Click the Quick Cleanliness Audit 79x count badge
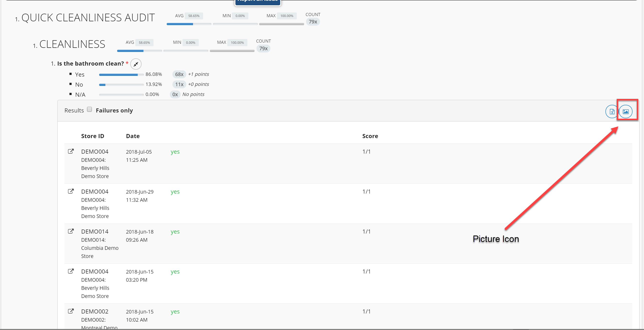The height and width of the screenshot is (330, 644). tap(313, 22)
